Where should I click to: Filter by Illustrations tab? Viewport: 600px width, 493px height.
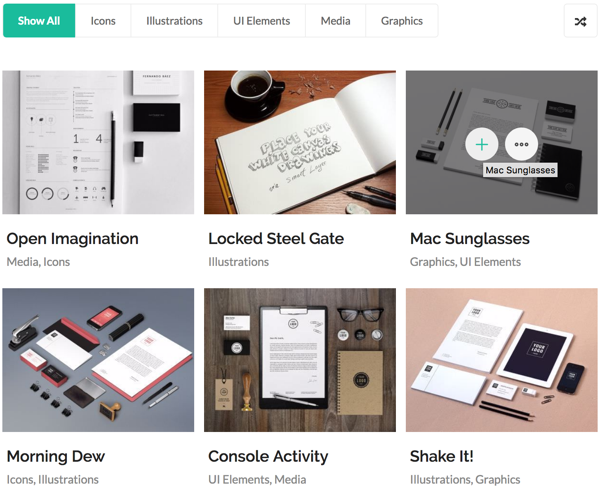coord(174,21)
